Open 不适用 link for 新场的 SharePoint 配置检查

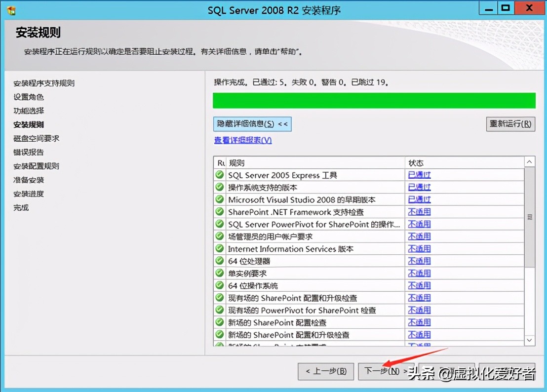click(419, 322)
